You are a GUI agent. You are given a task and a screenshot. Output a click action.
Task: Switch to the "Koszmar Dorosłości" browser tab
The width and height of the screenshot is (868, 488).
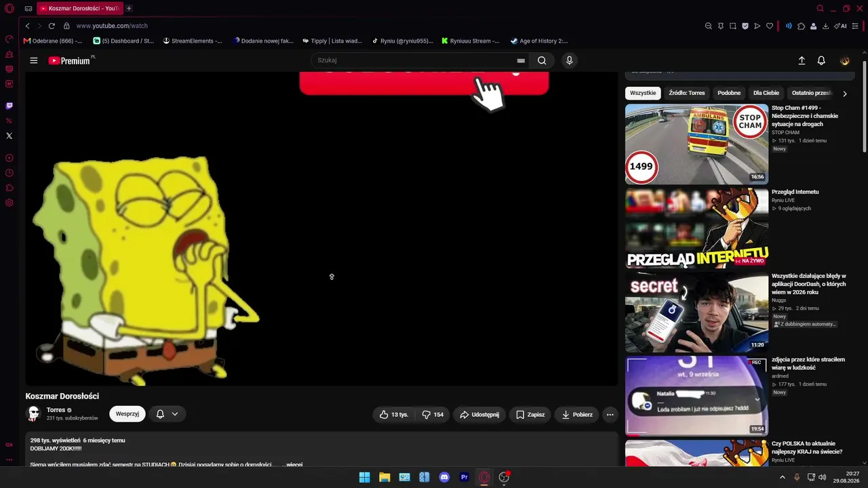pos(79,9)
